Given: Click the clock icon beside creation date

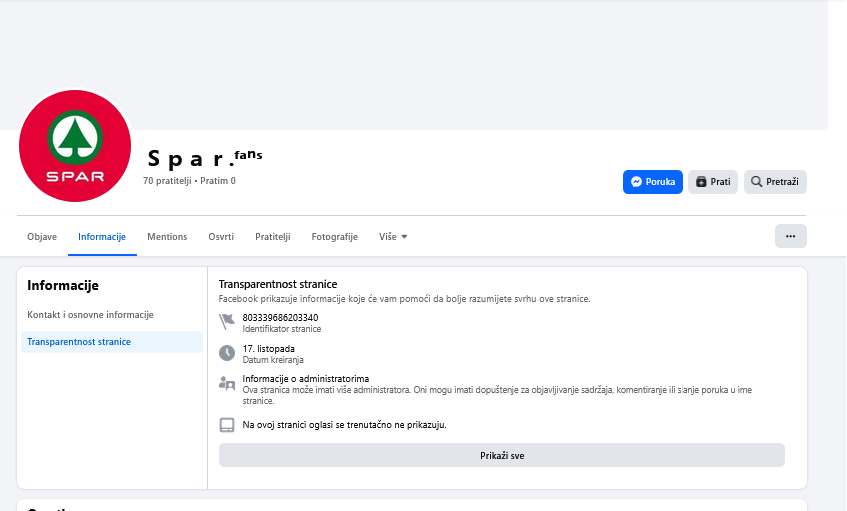Looking at the screenshot, I should (227, 353).
